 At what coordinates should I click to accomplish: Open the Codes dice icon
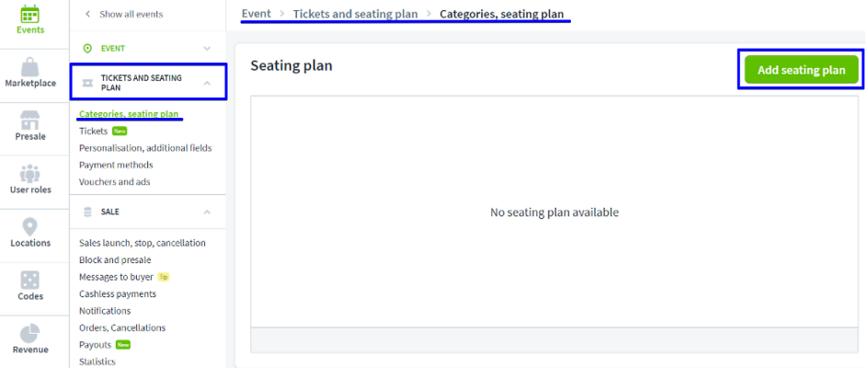[x=29, y=280]
